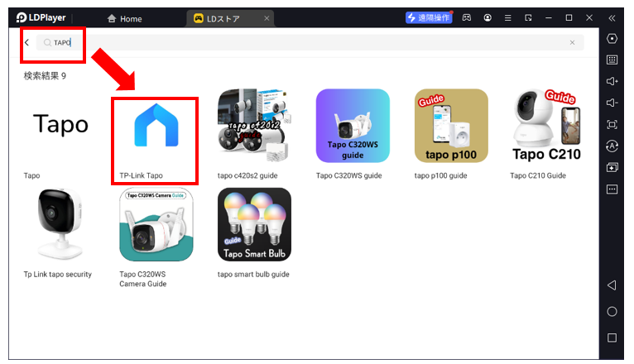The width and height of the screenshot is (634, 364).
Task: Minimize the LDPlayer window
Action: point(548,17)
